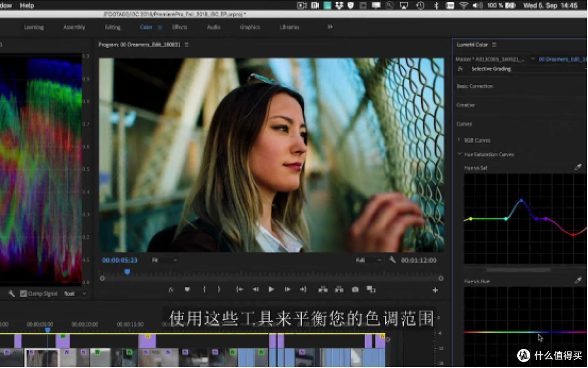Click the 00:00:05:23 playhead timecode
The width and height of the screenshot is (588, 368).
pos(120,260)
